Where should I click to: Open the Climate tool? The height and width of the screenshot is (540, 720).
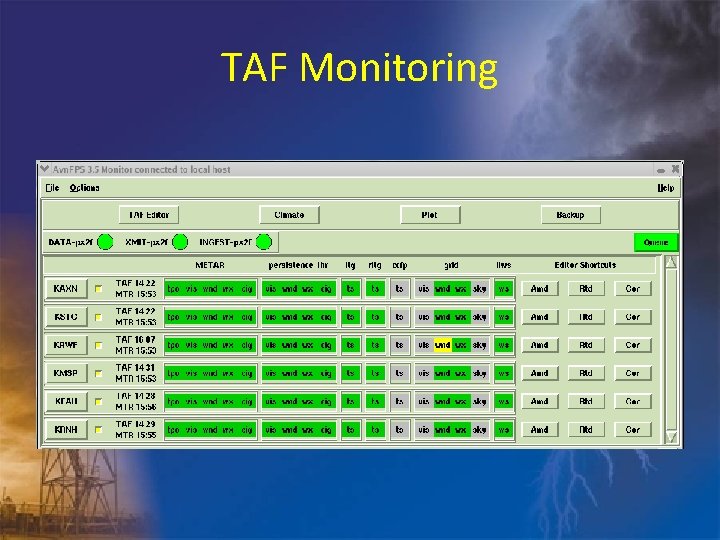pyautogui.click(x=289, y=215)
